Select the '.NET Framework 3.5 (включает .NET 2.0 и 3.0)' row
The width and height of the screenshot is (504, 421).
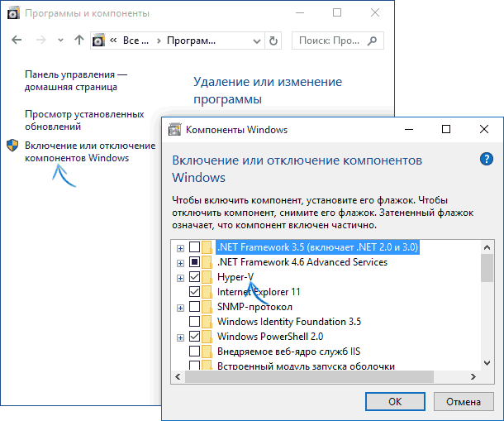point(317,247)
